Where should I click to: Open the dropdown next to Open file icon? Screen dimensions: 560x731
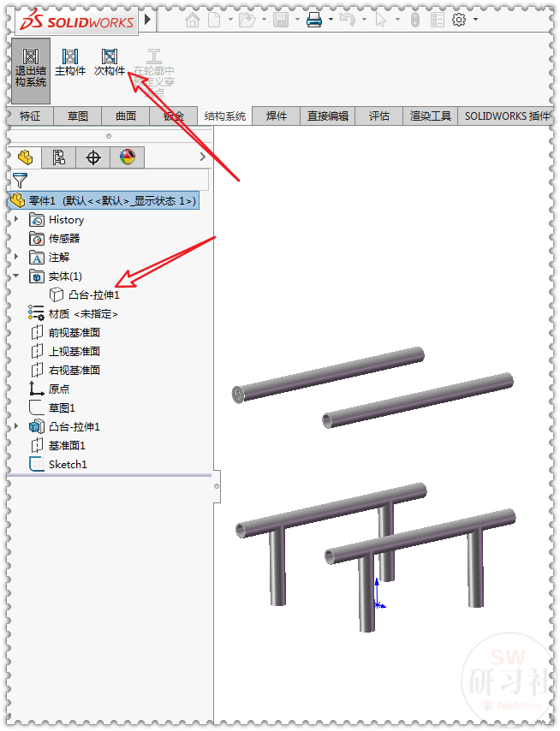tap(264, 20)
